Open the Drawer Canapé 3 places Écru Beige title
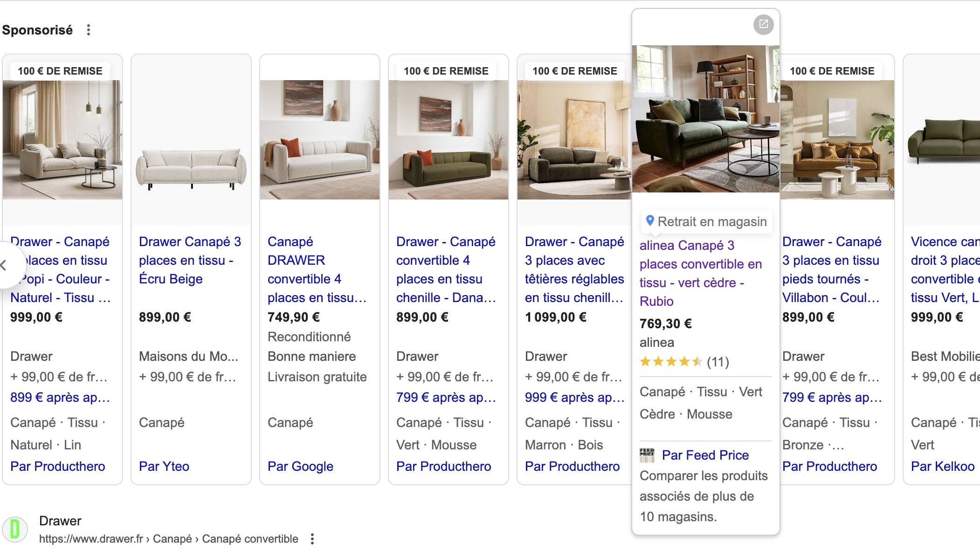Screen dimensions: 980x551 tap(190, 260)
